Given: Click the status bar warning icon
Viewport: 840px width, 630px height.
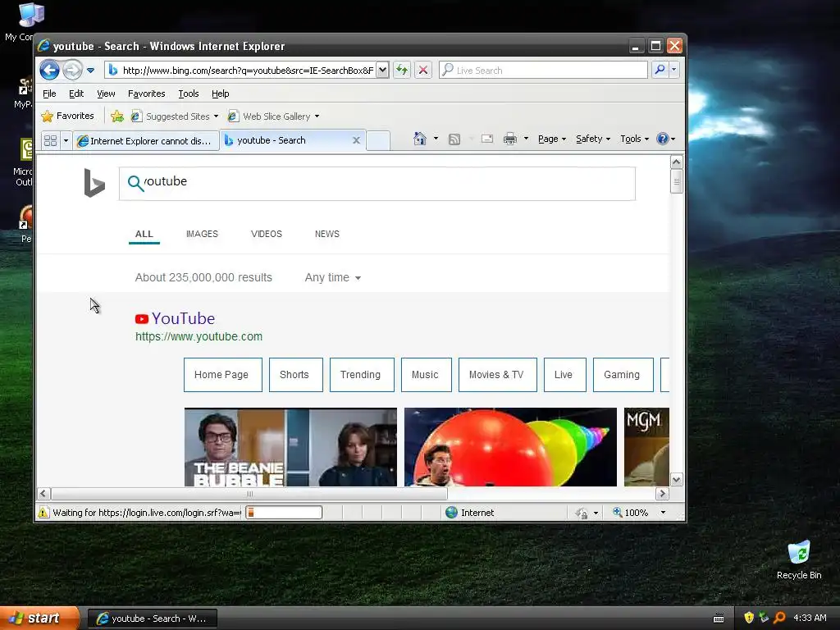Looking at the screenshot, I should click(43, 513).
